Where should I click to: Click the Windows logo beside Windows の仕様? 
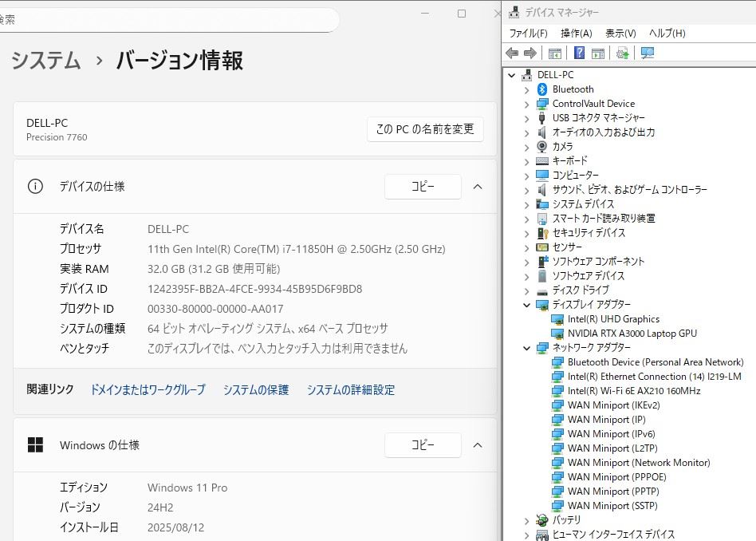pos(35,445)
